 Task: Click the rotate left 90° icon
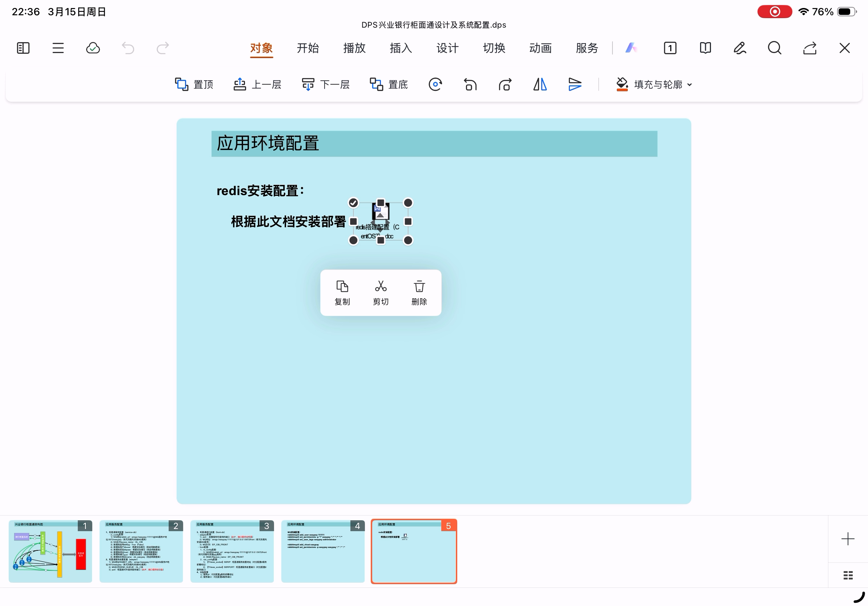[470, 84]
